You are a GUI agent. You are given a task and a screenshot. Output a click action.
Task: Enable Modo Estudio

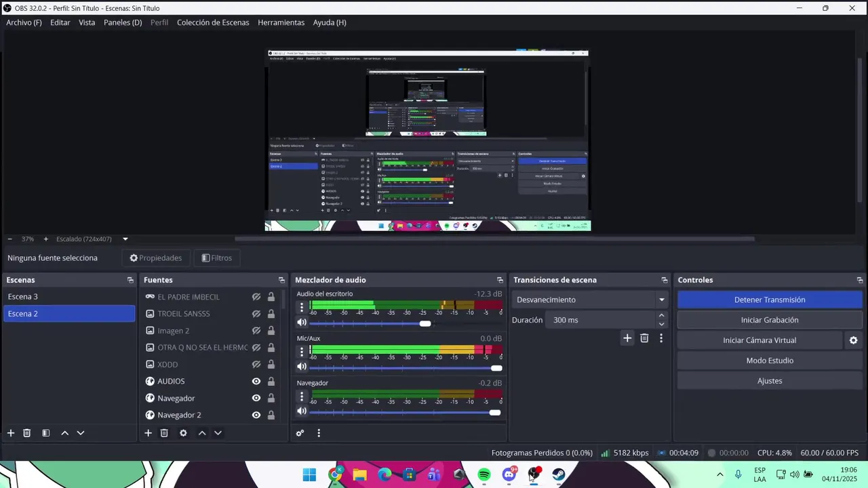coord(770,361)
